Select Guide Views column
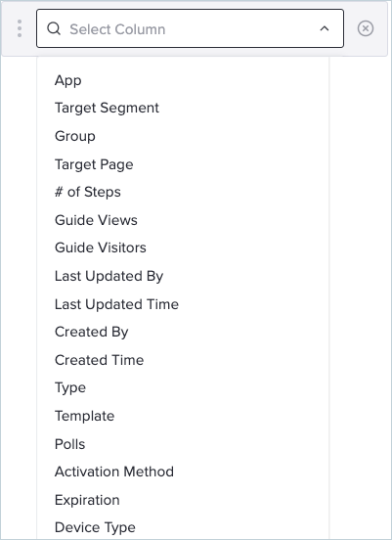The image size is (392, 540). (x=96, y=220)
